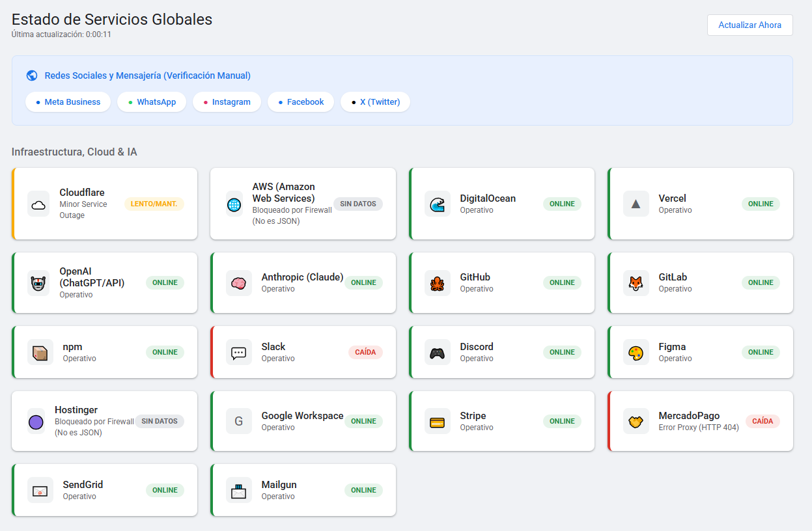The height and width of the screenshot is (531, 812).
Task: Click the LENTO/MANT. badge on Cloudflare
Action: point(154,204)
